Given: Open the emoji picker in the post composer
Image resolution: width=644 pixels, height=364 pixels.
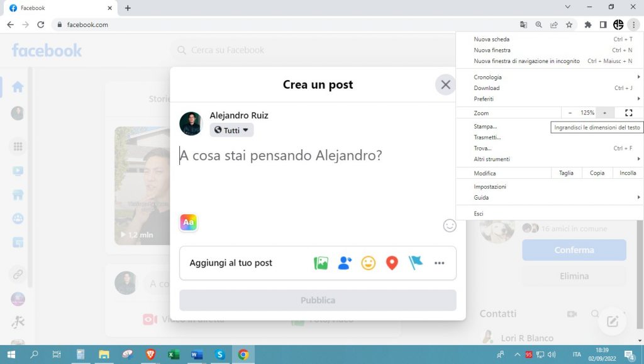Looking at the screenshot, I should coord(449,225).
